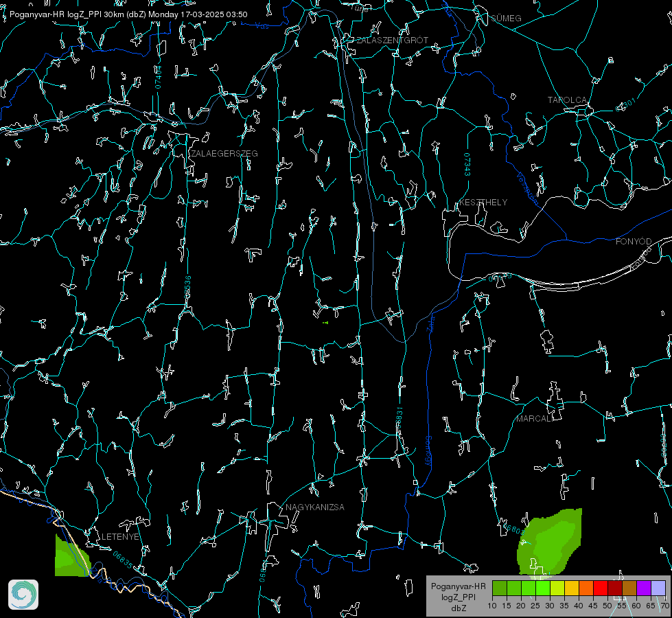Screen dimensions: 672x618
Task: Click the 06536 road number label
Action: click(187, 287)
